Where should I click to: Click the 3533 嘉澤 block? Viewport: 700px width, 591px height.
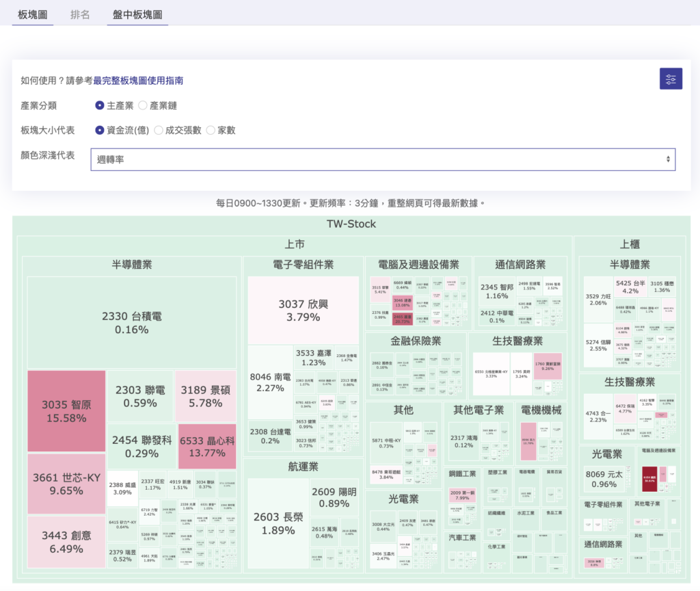pos(313,358)
